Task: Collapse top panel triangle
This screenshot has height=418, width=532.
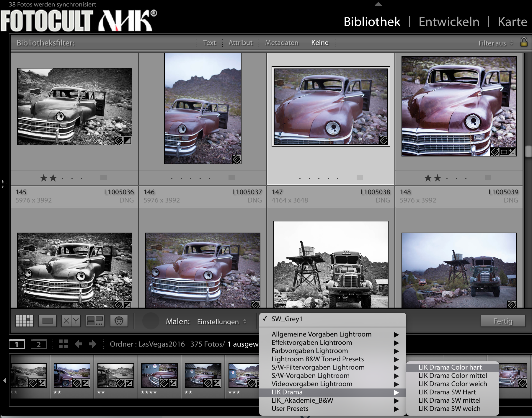Action: click(378, 4)
